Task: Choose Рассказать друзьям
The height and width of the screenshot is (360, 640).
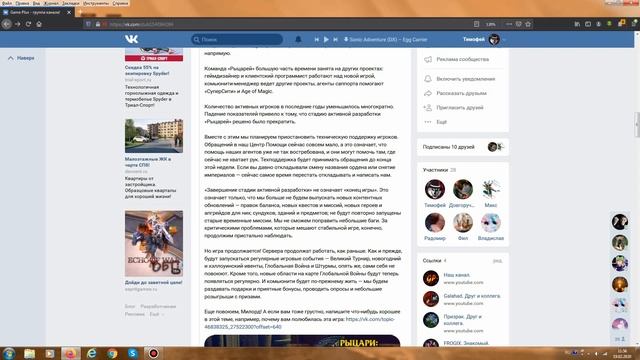Action: click(x=462, y=93)
